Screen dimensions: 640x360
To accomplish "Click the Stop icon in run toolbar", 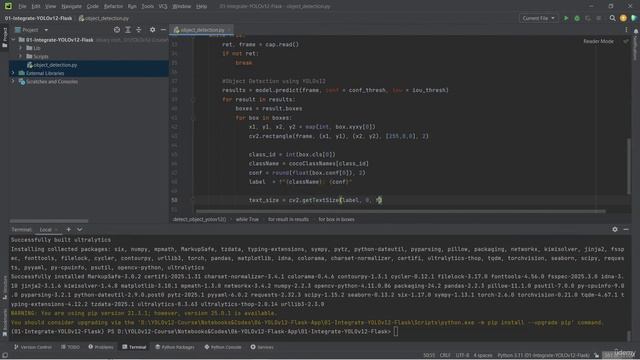I will (x=599, y=18).
